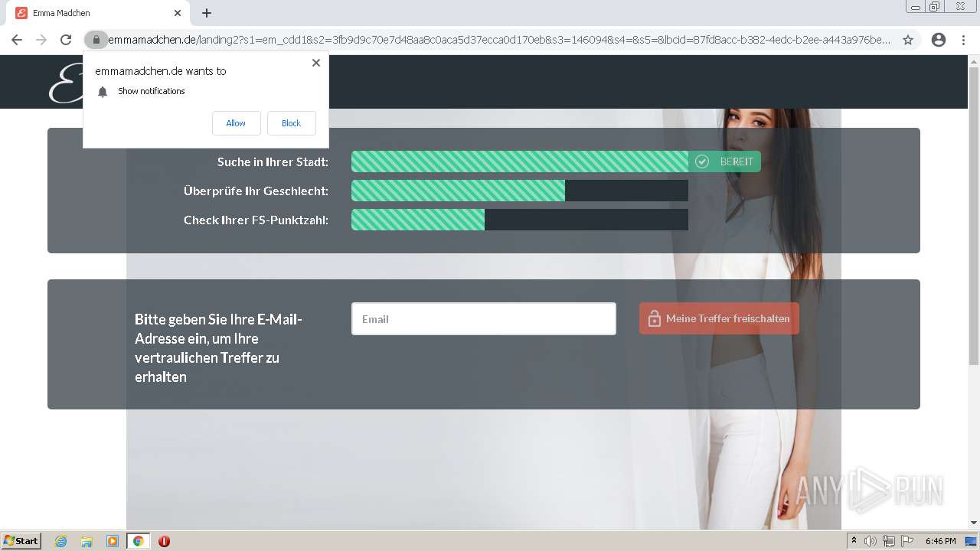Reload the current page

click(x=66, y=40)
